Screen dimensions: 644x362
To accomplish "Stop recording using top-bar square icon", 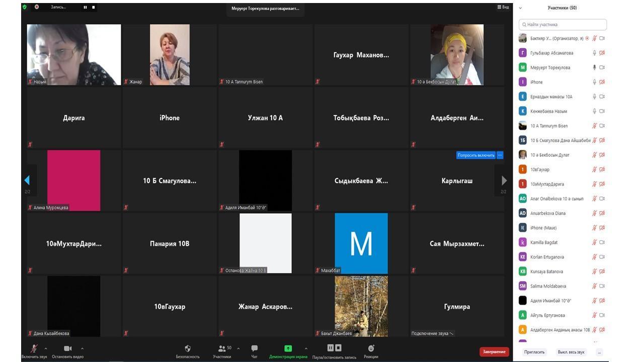I will click(x=93, y=7).
